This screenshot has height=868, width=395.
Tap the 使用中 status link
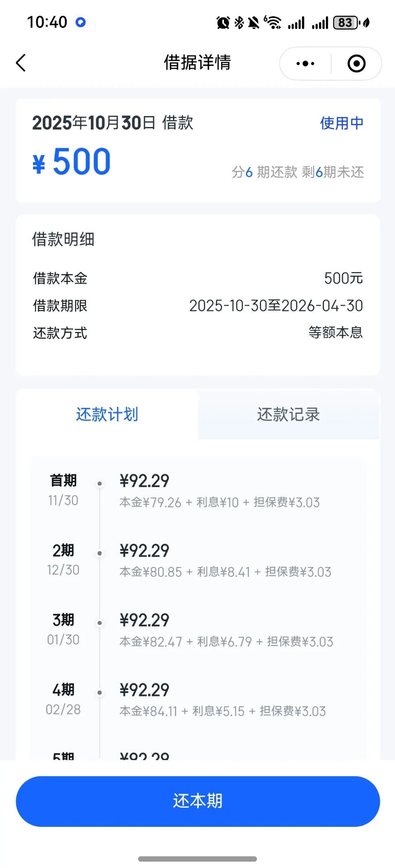tap(341, 123)
